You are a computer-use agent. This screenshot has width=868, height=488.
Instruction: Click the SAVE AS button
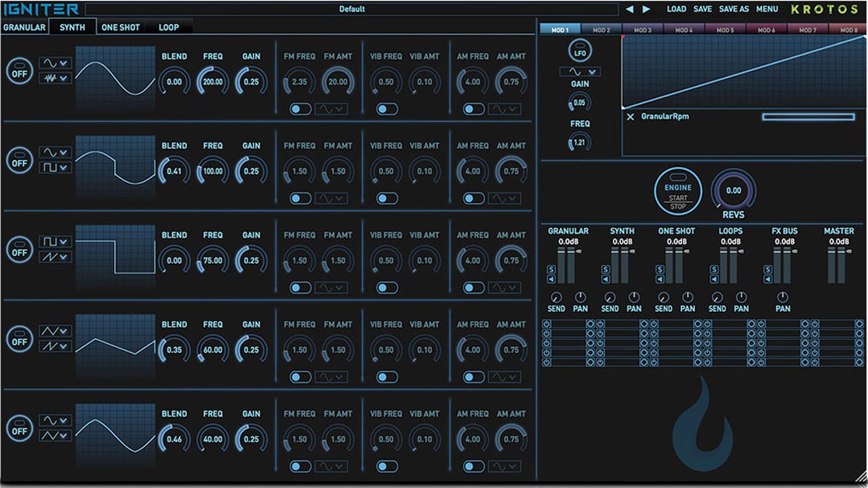pos(734,9)
